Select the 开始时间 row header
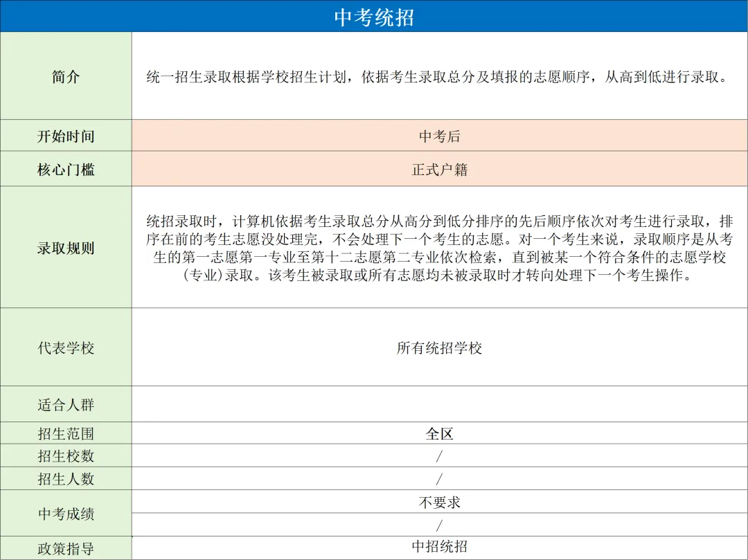748x560 pixels. pyautogui.click(x=66, y=136)
